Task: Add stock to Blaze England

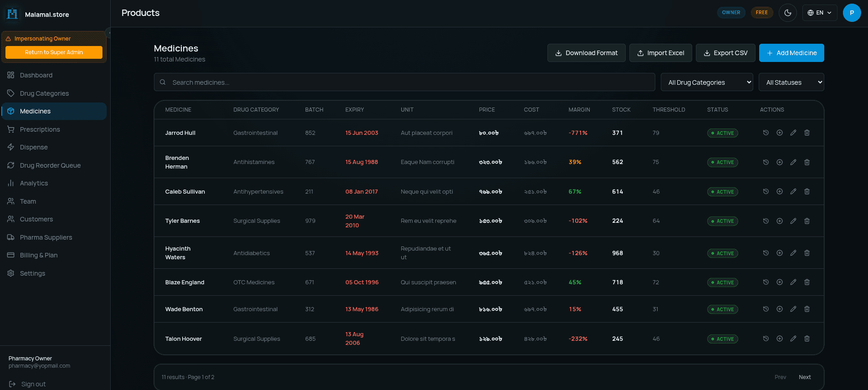Action: [x=779, y=282]
